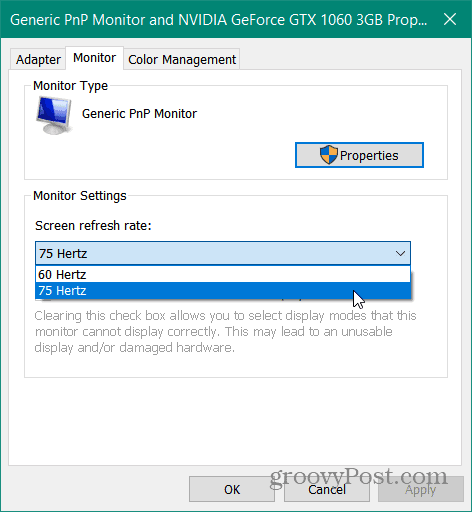This screenshot has height=512, width=472.
Task: Open the Properties button for the monitor
Action: (x=359, y=155)
